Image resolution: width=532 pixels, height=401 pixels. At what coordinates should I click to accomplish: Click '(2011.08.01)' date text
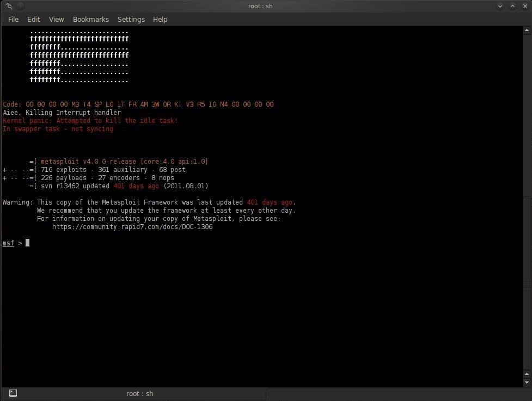pyautogui.click(x=186, y=186)
